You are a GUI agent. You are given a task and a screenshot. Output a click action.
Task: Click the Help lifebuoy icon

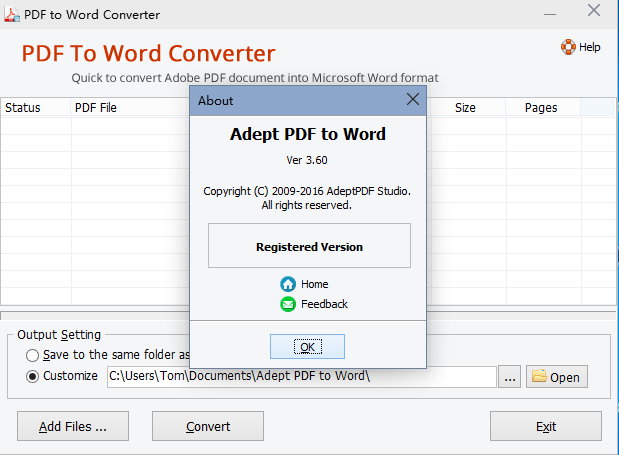pyautogui.click(x=568, y=47)
